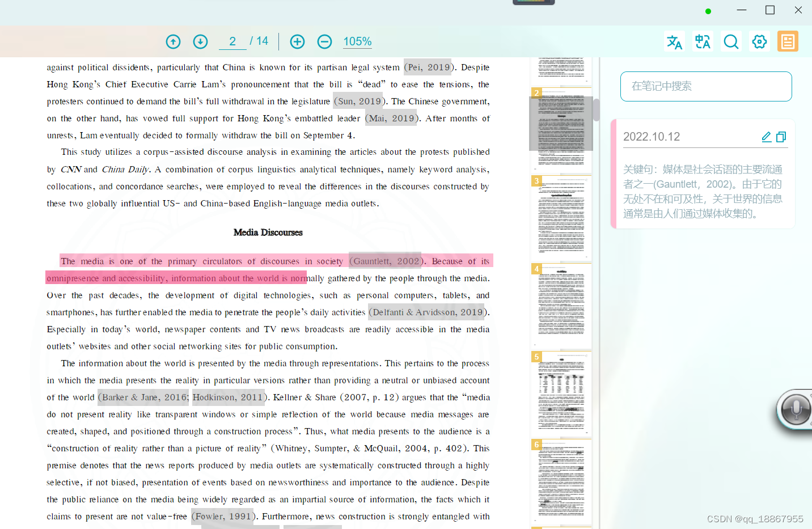Click the notes search field
The image size is (812, 529).
[x=706, y=86]
